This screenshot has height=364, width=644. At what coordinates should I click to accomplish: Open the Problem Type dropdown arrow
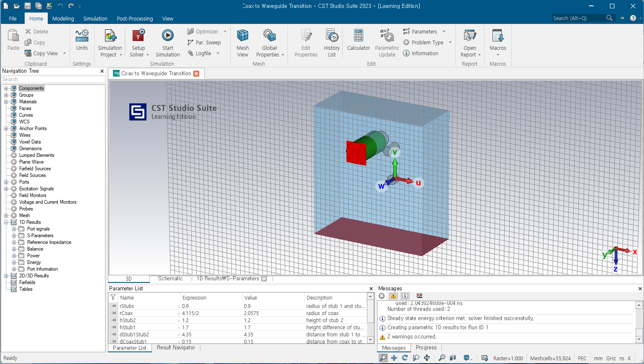(x=450, y=43)
